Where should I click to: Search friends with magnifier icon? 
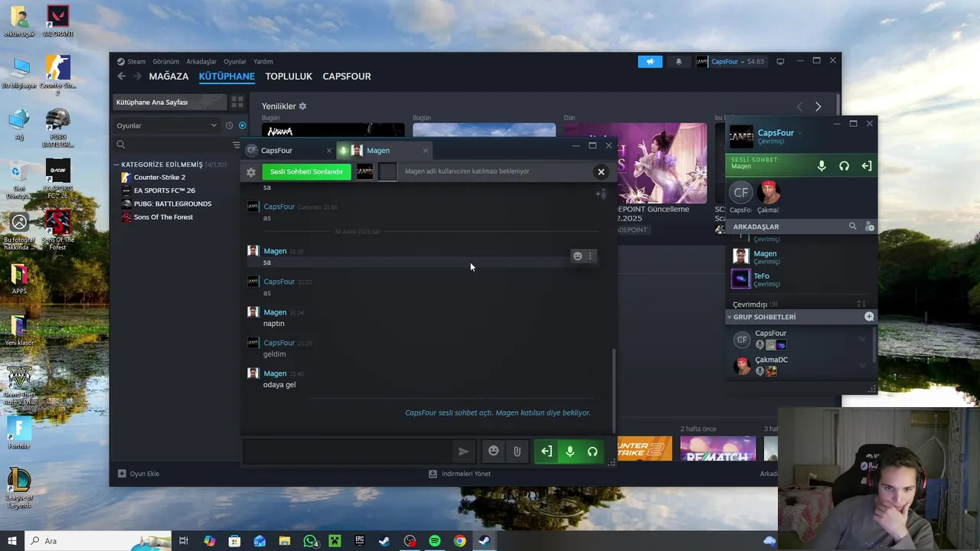[853, 227]
